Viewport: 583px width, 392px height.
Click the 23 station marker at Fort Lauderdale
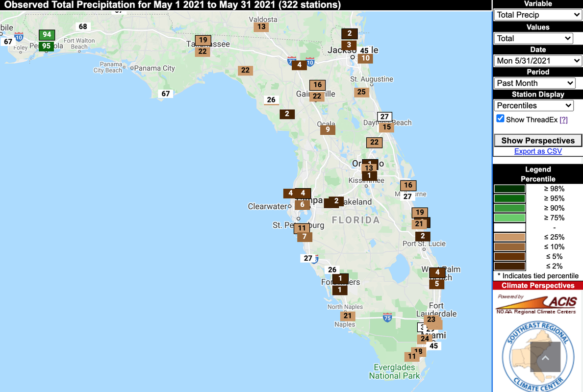click(x=431, y=319)
